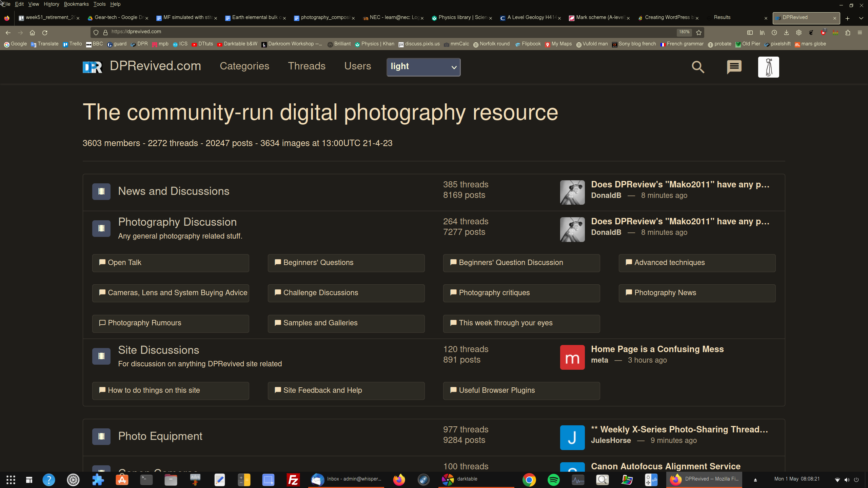This screenshot has height=488, width=868.
Task: Click the 180% zoom level indicator
Action: [x=684, y=32]
